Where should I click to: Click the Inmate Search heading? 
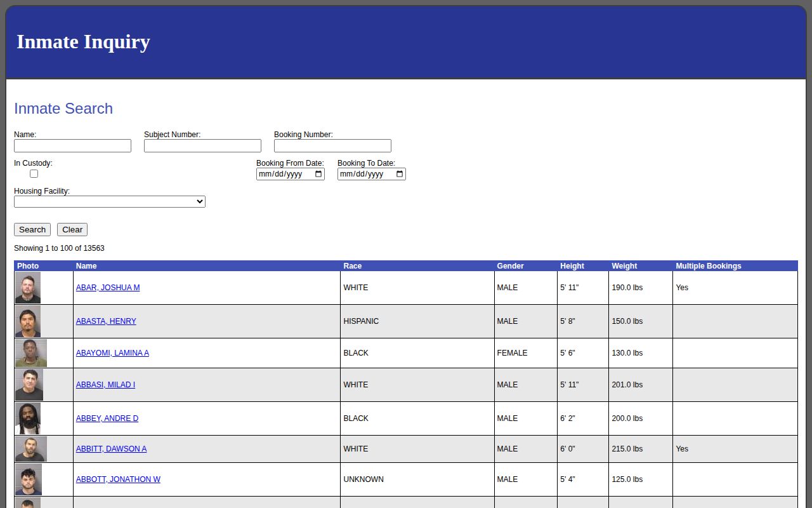click(x=63, y=109)
